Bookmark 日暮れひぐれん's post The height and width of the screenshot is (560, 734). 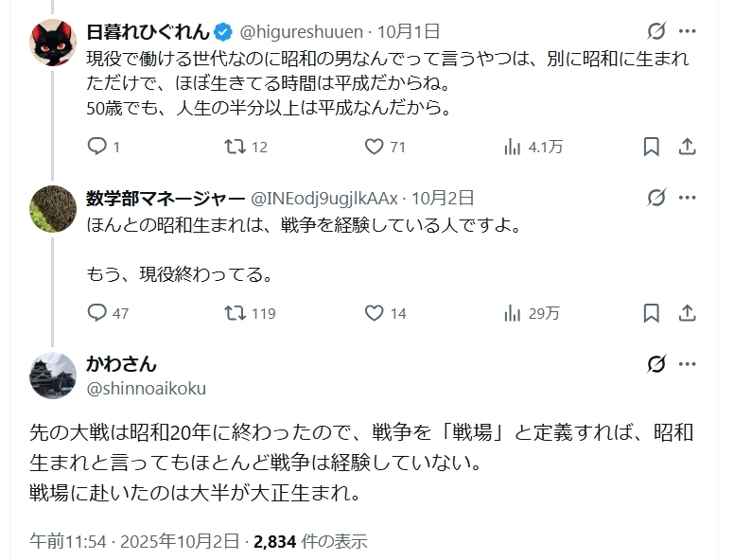coord(651,147)
